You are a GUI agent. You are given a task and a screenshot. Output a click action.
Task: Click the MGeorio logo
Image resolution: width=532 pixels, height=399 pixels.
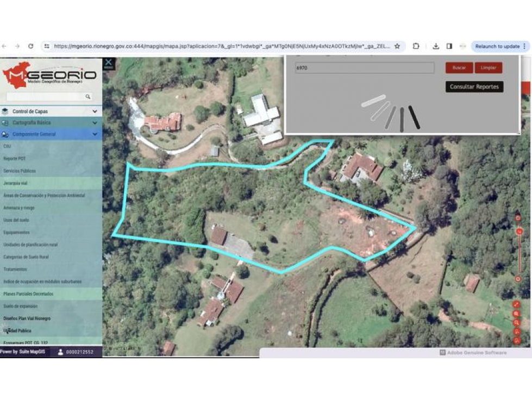(x=50, y=74)
